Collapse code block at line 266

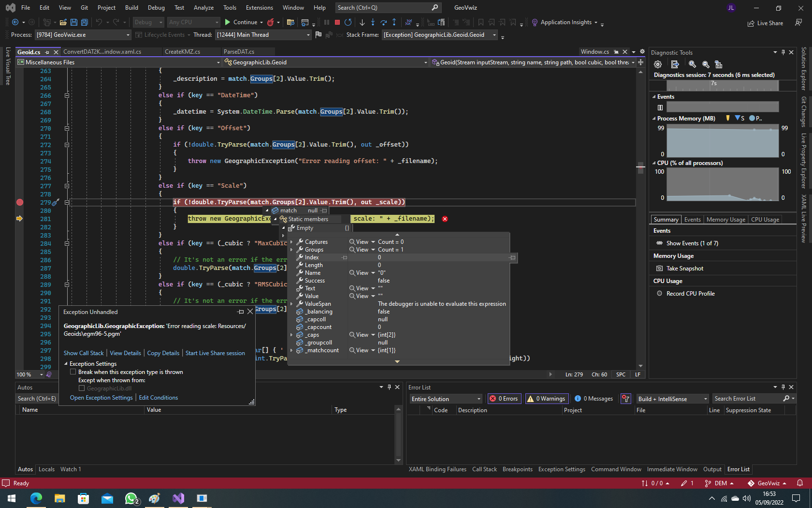(67, 95)
